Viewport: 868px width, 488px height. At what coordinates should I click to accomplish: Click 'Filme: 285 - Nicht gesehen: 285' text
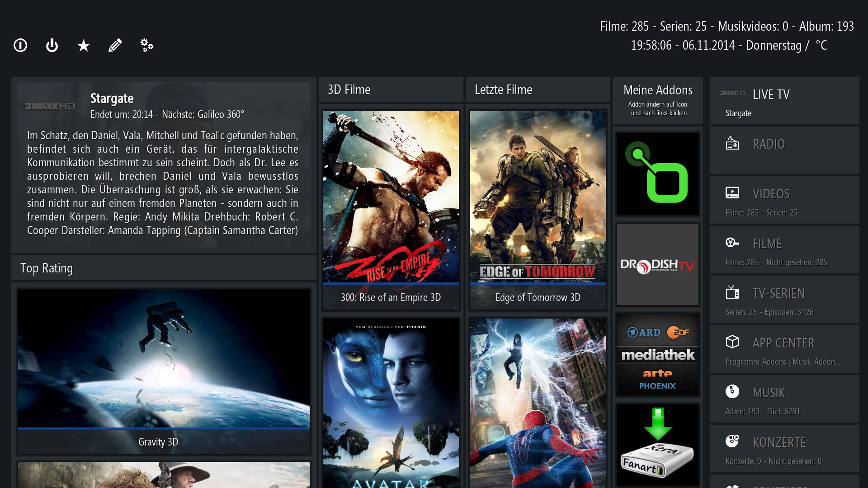776,262
